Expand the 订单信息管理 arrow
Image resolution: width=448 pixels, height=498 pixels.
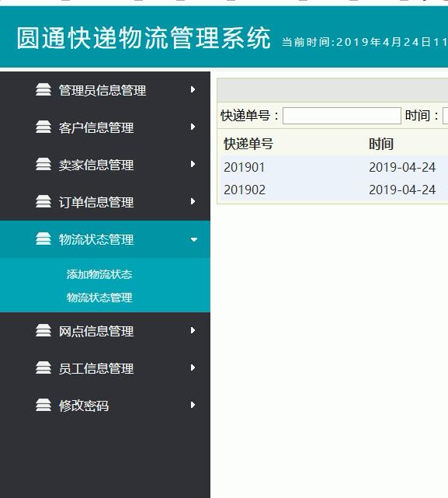point(193,201)
